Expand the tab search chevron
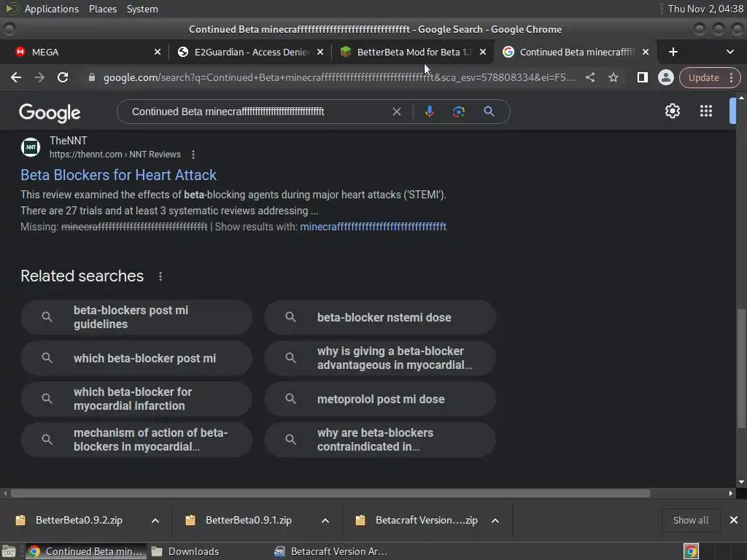 (729, 52)
